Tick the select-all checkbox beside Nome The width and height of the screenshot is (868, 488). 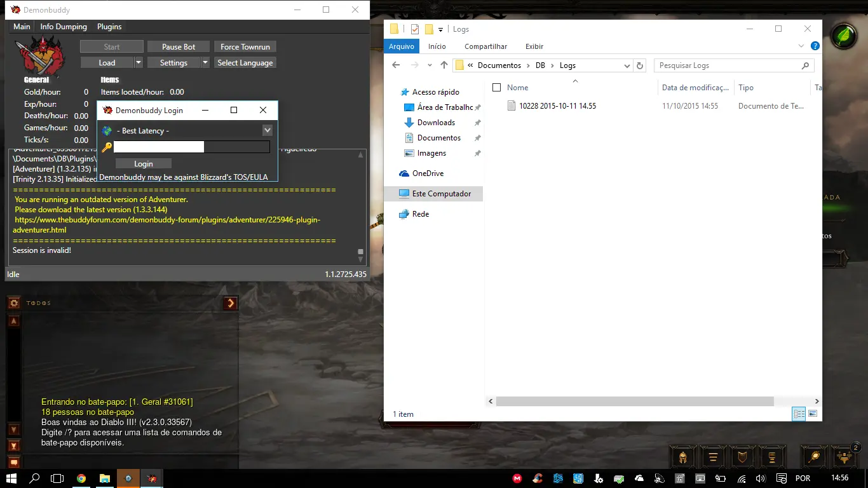tap(497, 88)
